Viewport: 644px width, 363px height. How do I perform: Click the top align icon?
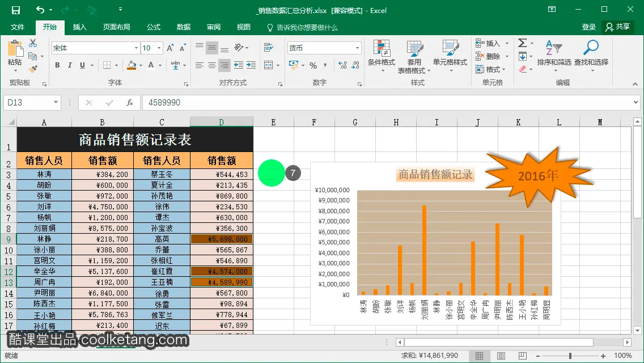tap(200, 47)
